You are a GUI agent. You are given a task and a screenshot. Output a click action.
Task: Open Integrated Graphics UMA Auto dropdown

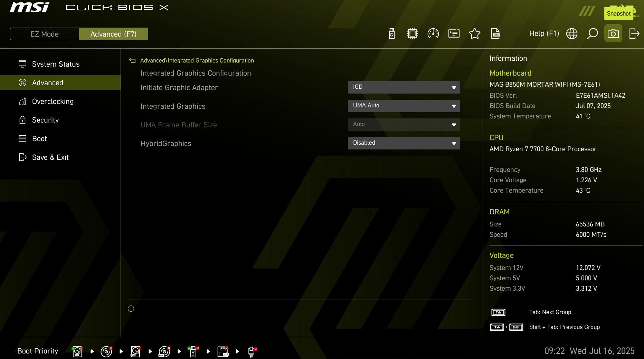pos(404,106)
